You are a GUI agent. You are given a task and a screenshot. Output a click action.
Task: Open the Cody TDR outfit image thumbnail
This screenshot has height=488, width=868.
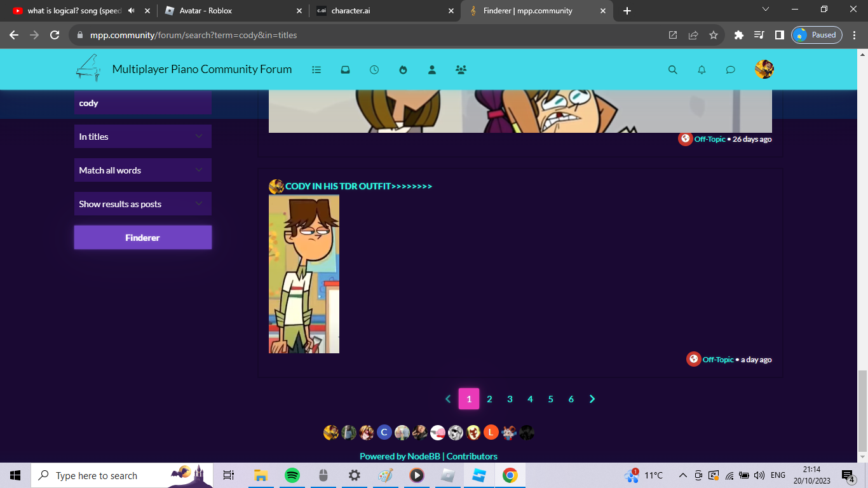point(304,274)
